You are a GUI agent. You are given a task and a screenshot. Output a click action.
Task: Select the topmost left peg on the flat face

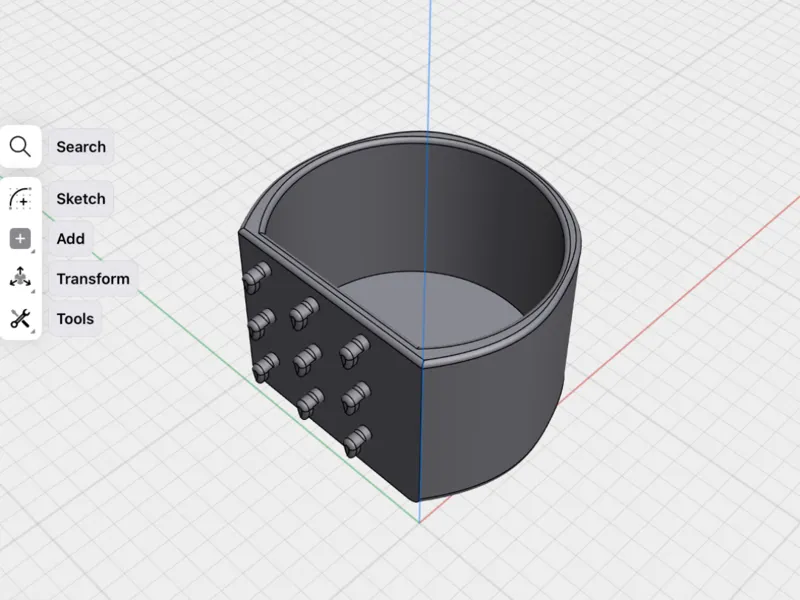click(257, 277)
